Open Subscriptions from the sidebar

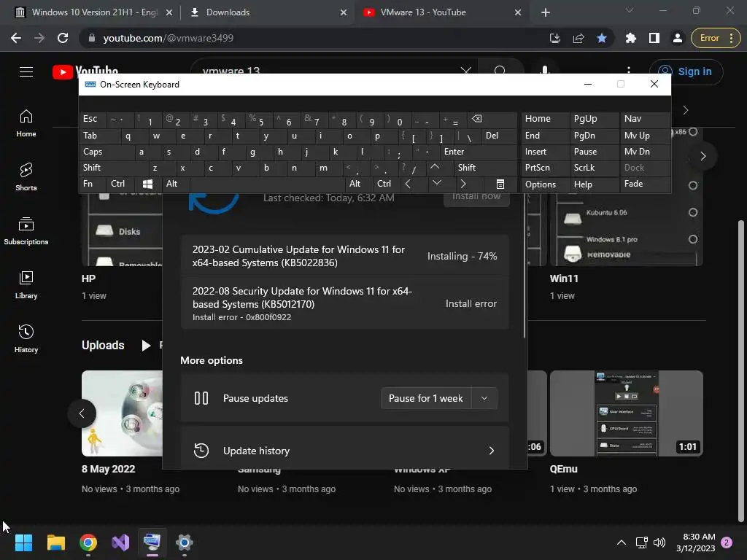26,231
